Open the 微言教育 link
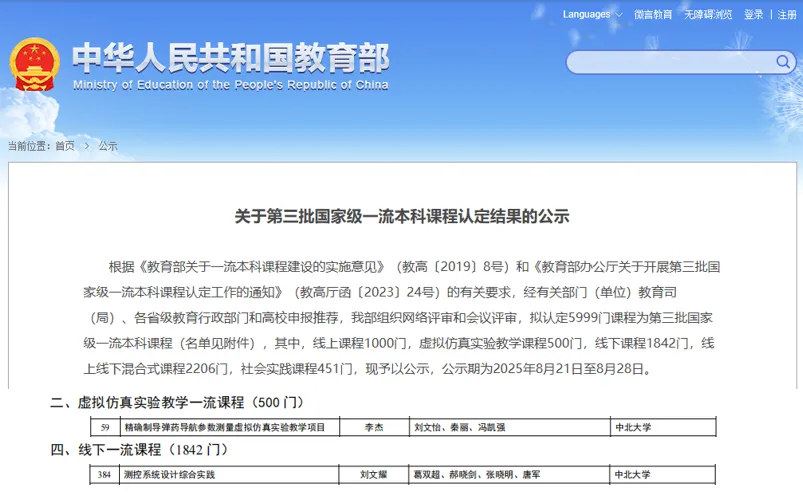 [653, 14]
